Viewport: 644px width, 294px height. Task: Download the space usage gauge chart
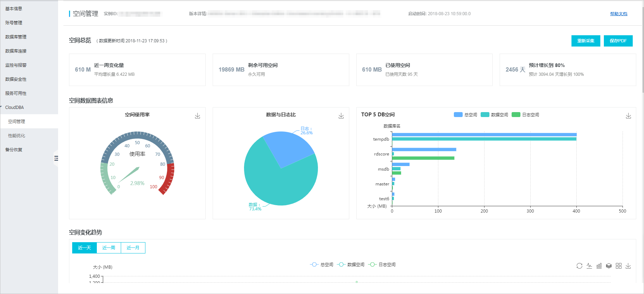click(x=198, y=116)
